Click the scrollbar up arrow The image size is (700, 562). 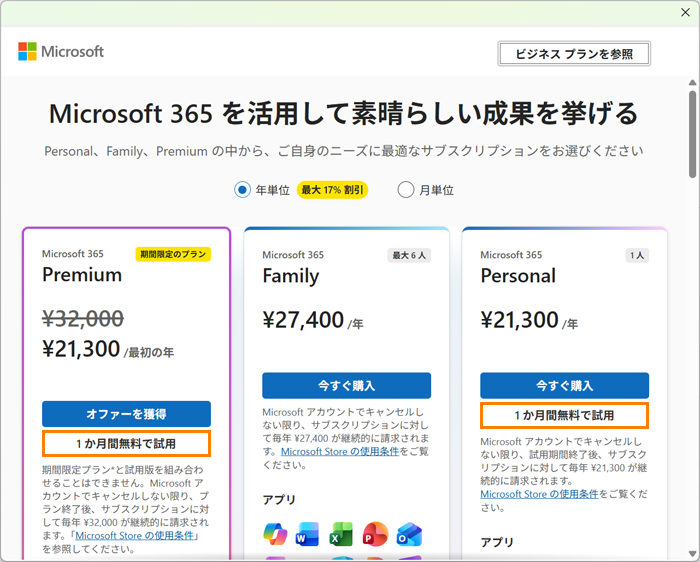pos(692,83)
